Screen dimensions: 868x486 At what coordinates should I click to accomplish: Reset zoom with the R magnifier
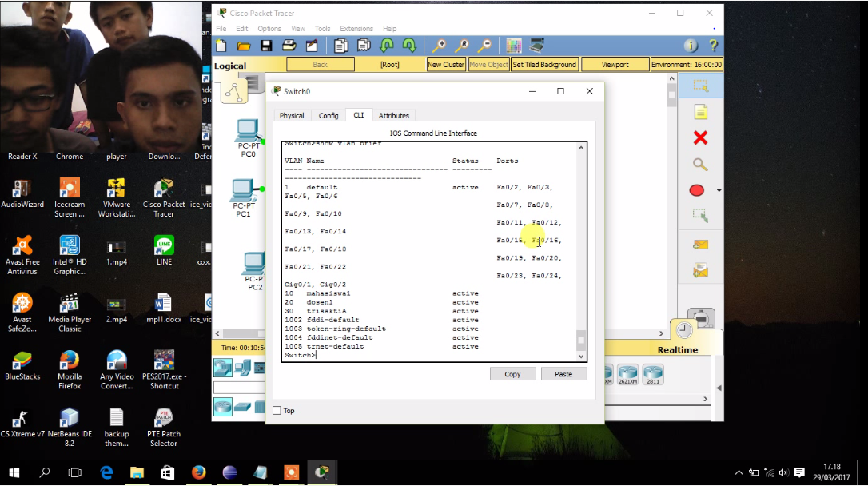pyautogui.click(x=462, y=46)
